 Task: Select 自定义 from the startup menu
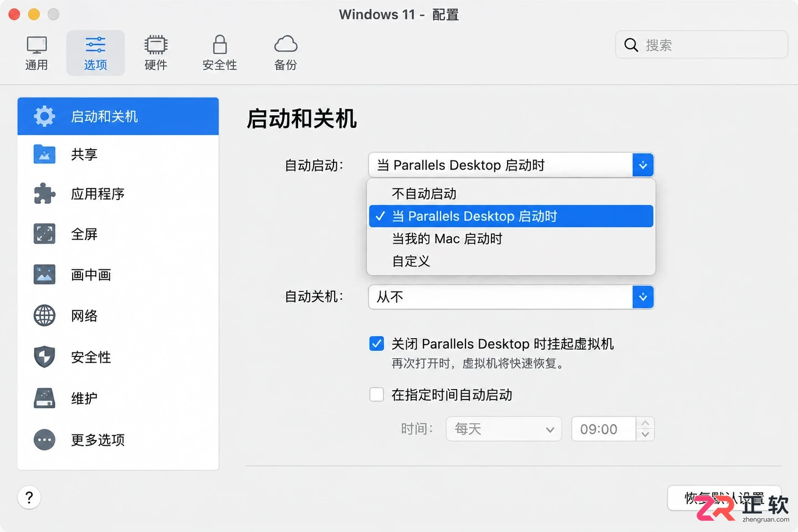pyautogui.click(x=511, y=261)
